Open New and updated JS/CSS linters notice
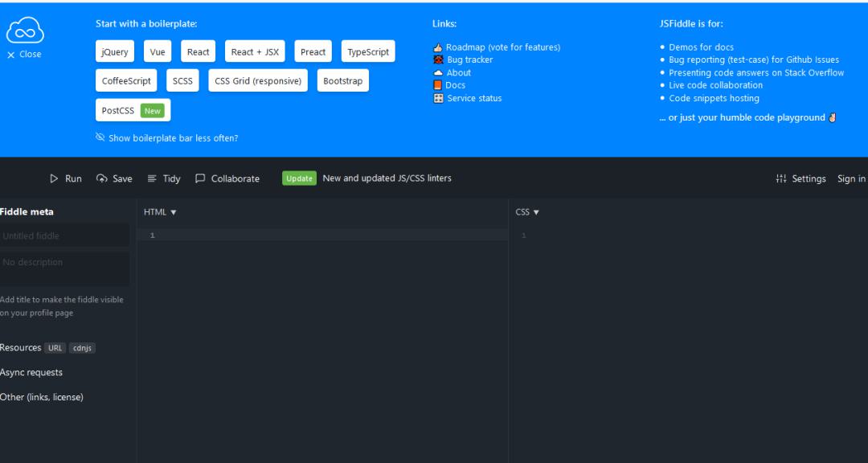Image resolution: width=868 pixels, height=463 pixels. 387,178
